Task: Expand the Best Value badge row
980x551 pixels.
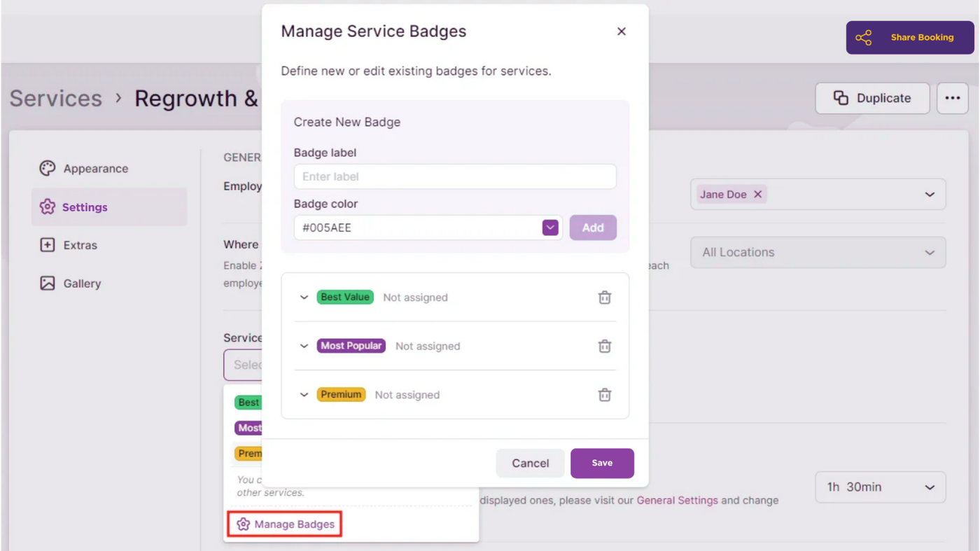Action: 304,298
